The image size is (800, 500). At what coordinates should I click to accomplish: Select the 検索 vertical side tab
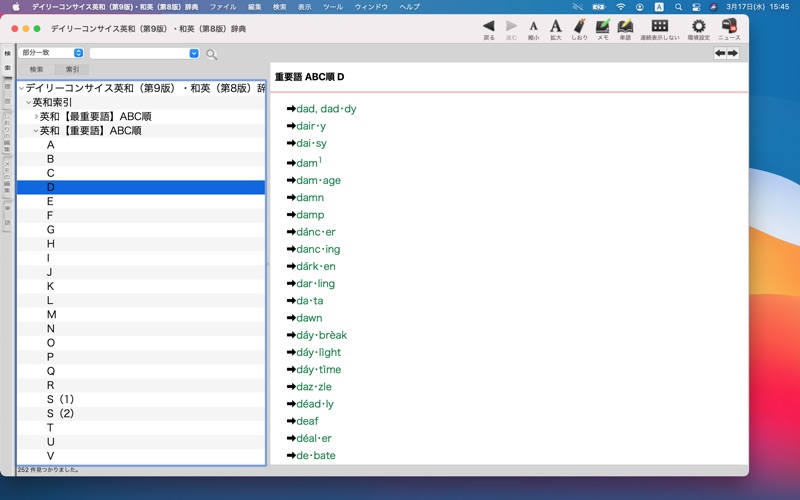coord(7,60)
